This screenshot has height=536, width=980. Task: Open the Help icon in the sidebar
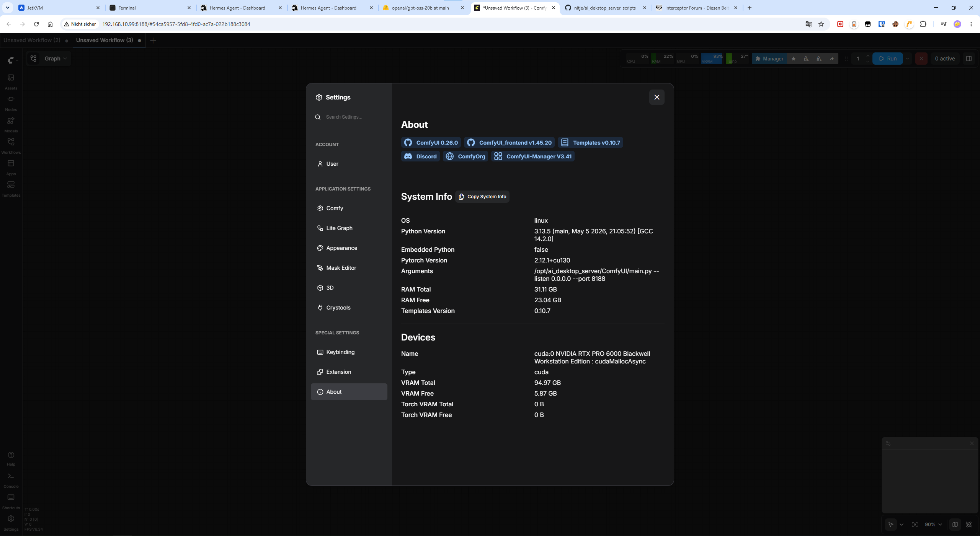11,458
